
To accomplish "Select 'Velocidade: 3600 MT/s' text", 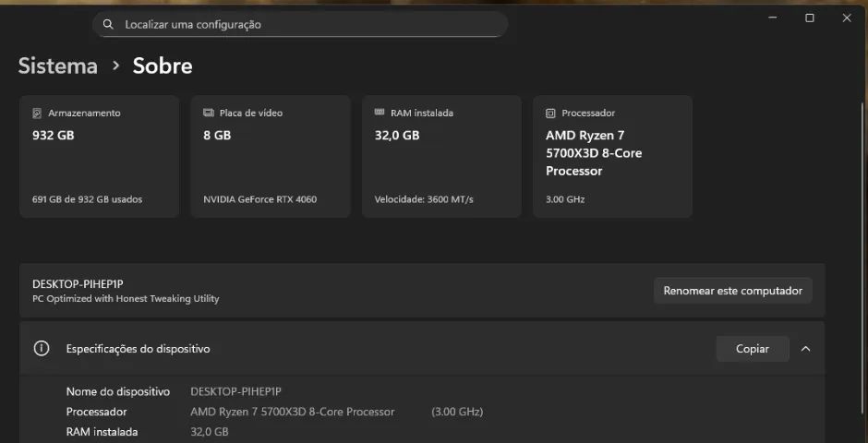I will pos(424,199).
